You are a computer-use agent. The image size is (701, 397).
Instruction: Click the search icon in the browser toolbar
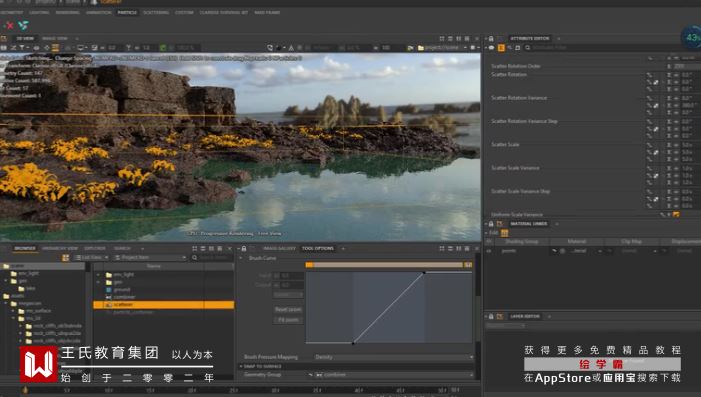click(194, 258)
